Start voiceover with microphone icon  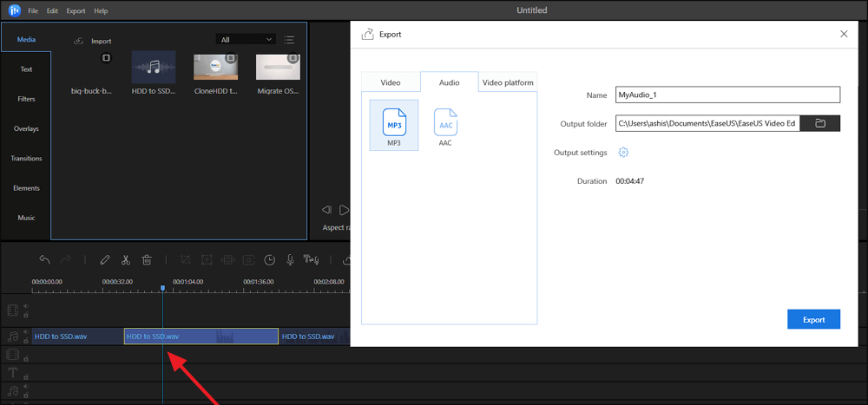point(291,259)
